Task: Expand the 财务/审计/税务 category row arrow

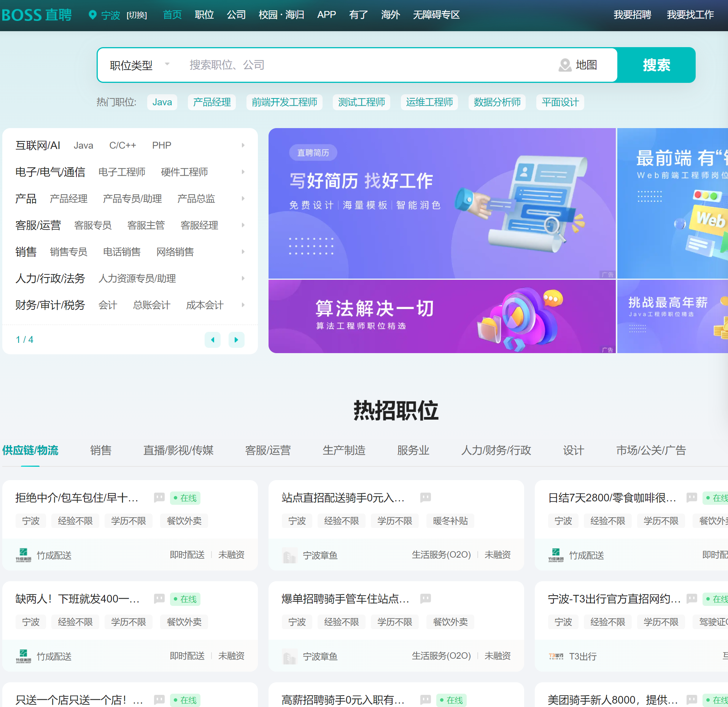Action: (243, 305)
